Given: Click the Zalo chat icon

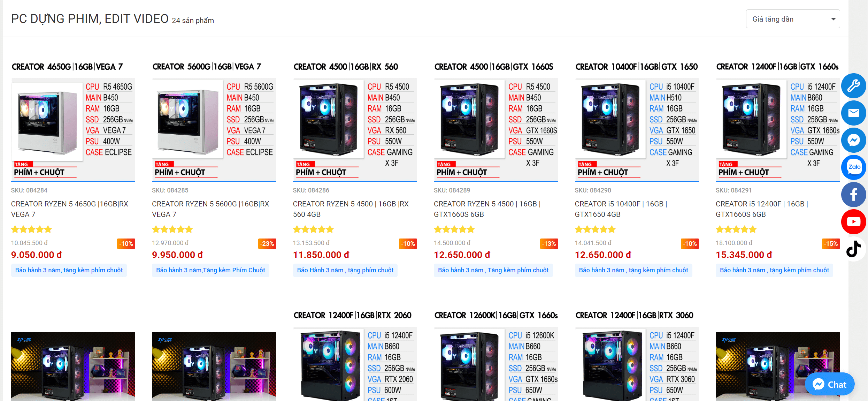Looking at the screenshot, I should click(x=853, y=167).
